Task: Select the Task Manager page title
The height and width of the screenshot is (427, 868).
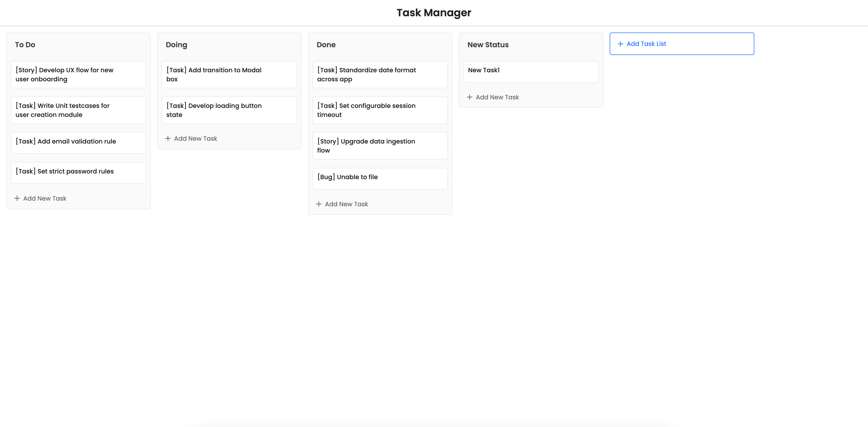Action: 434,12
